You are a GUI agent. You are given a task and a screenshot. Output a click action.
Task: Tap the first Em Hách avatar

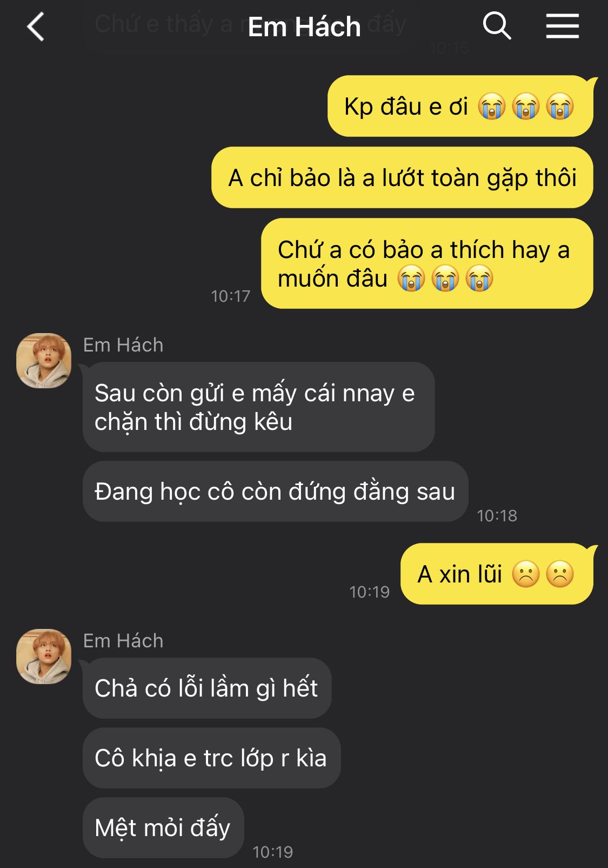[44, 361]
